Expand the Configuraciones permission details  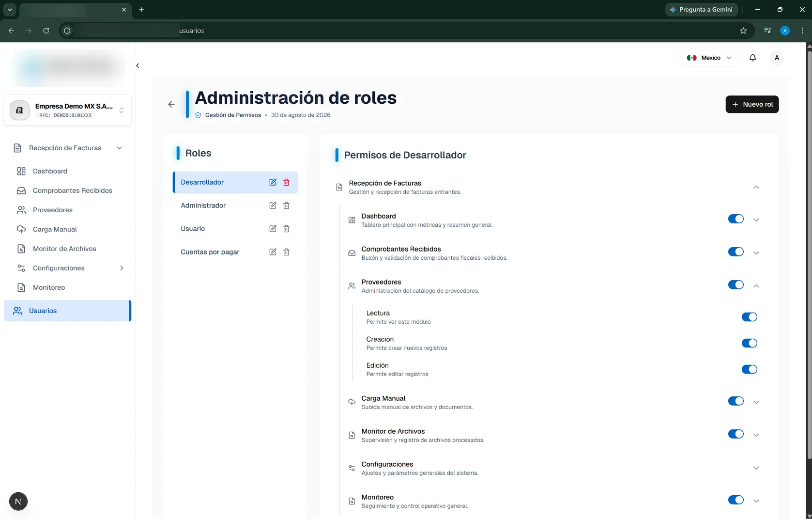pos(756,468)
